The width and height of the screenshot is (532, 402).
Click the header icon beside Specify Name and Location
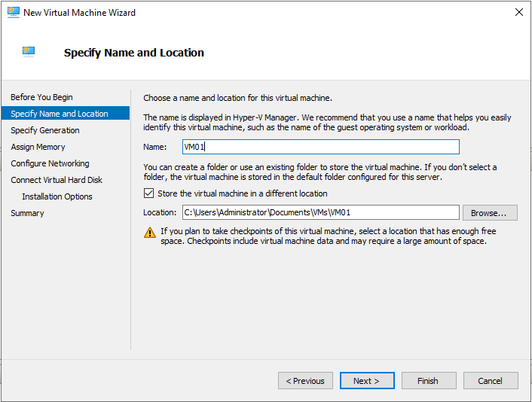tap(29, 52)
